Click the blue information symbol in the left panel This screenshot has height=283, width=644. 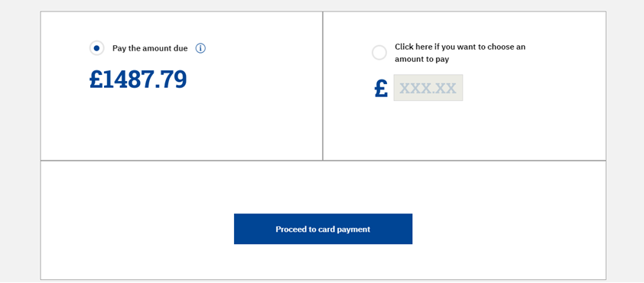pyautogui.click(x=200, y=48)
